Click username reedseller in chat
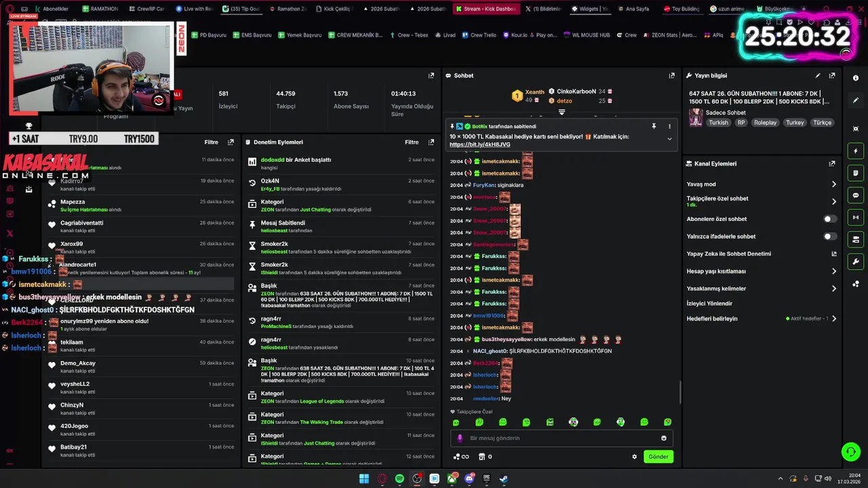 coord(486,399)
